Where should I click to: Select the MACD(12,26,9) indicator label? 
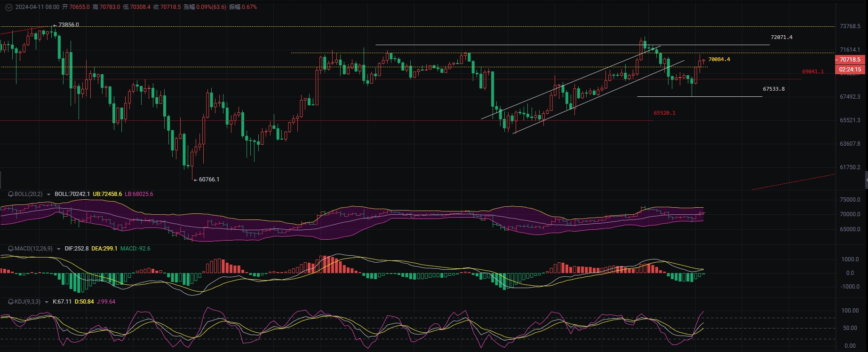(x=33, y=249)
